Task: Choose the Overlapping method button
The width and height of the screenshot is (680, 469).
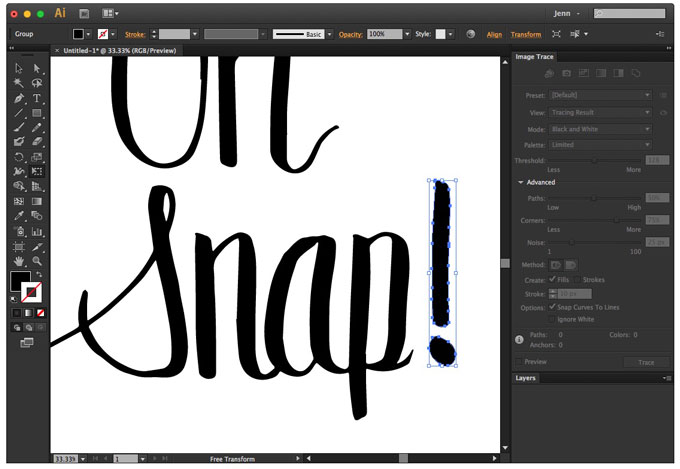Action: [571, 265]
